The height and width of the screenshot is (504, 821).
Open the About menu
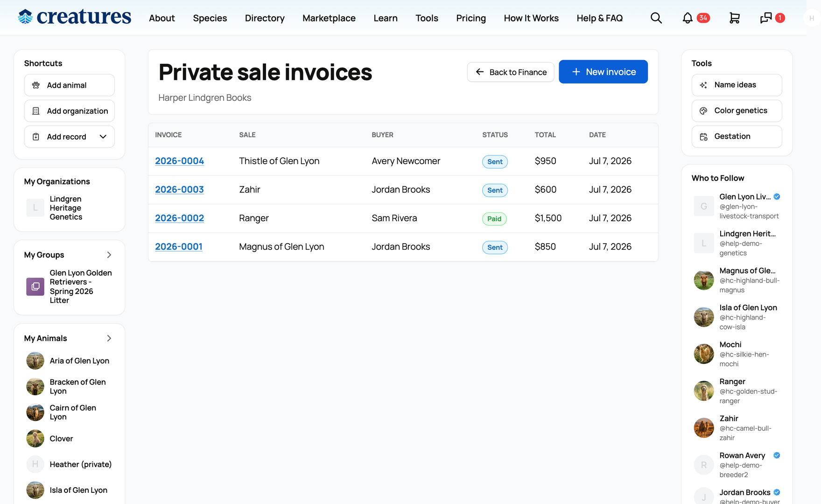click(x=162, y=18)
